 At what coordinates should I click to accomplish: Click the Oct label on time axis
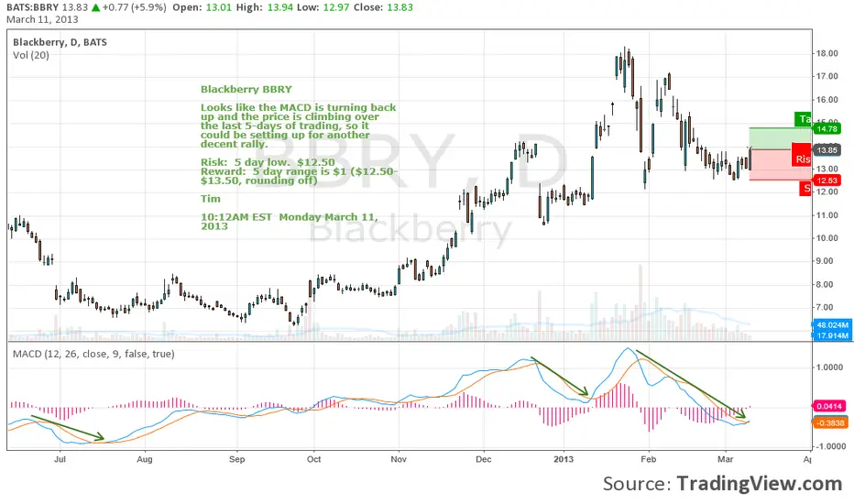(313, 459)
